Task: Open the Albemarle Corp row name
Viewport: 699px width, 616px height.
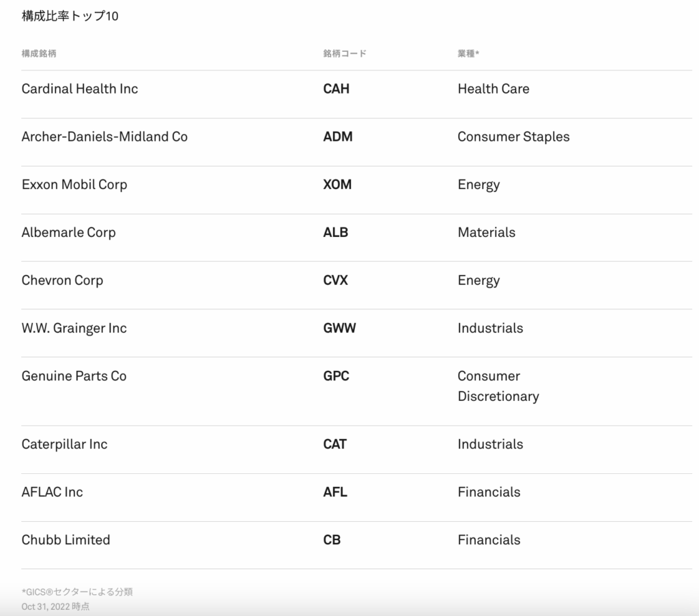Action: (68, 232)
